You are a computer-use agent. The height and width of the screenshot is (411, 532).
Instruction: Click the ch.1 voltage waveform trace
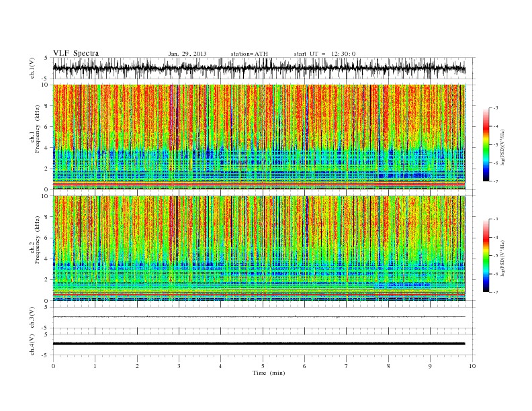click(259, 68)
